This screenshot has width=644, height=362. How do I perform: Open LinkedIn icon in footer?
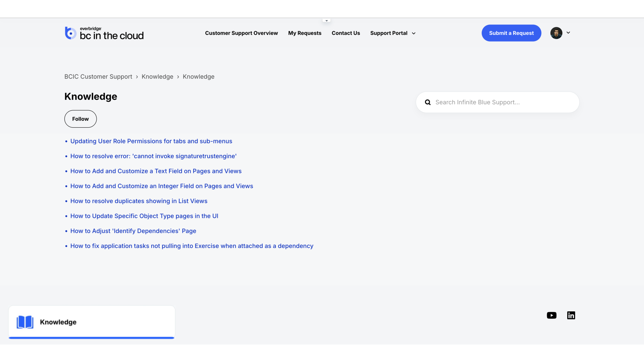(571, 315)
